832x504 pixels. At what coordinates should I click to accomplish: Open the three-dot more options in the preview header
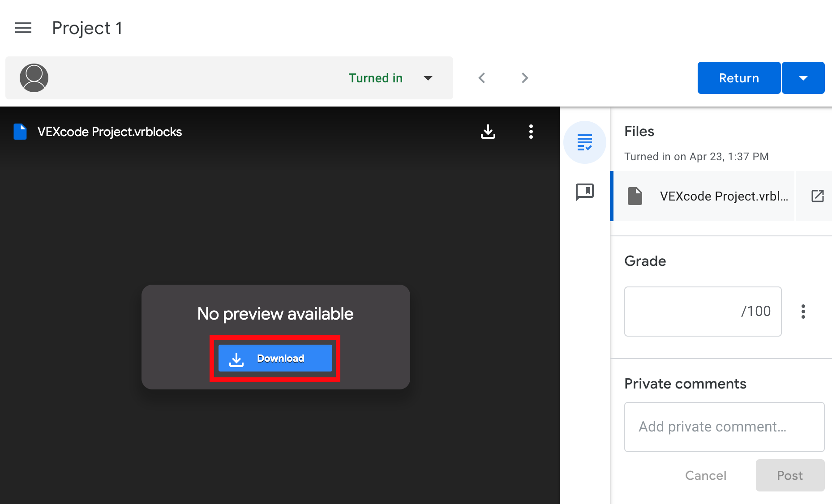531,132
